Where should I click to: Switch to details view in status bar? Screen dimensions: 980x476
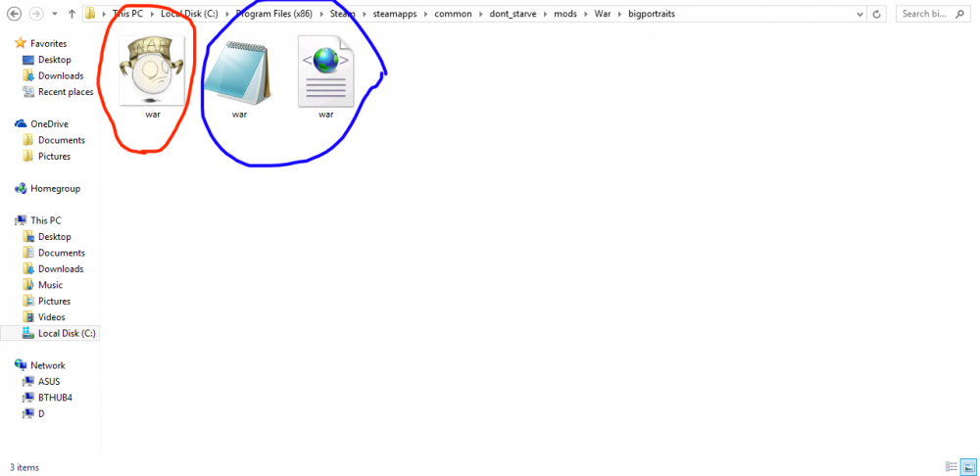click(952, 466)
